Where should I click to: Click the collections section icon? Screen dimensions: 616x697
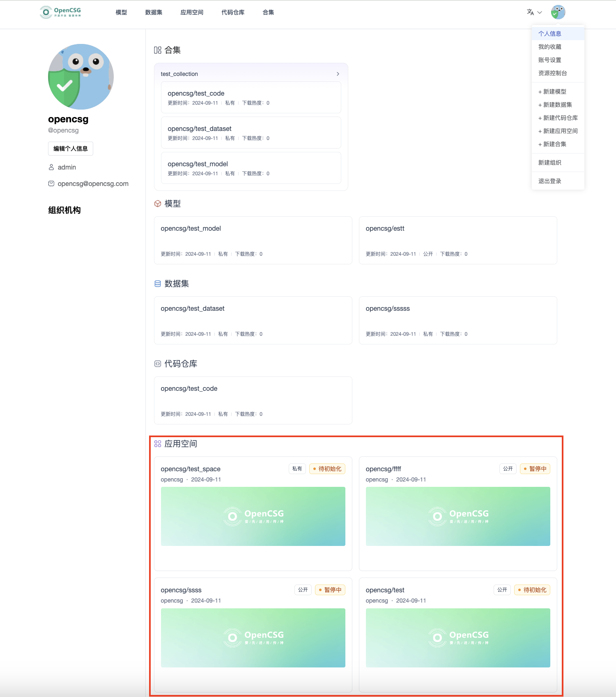pos(158,50)
